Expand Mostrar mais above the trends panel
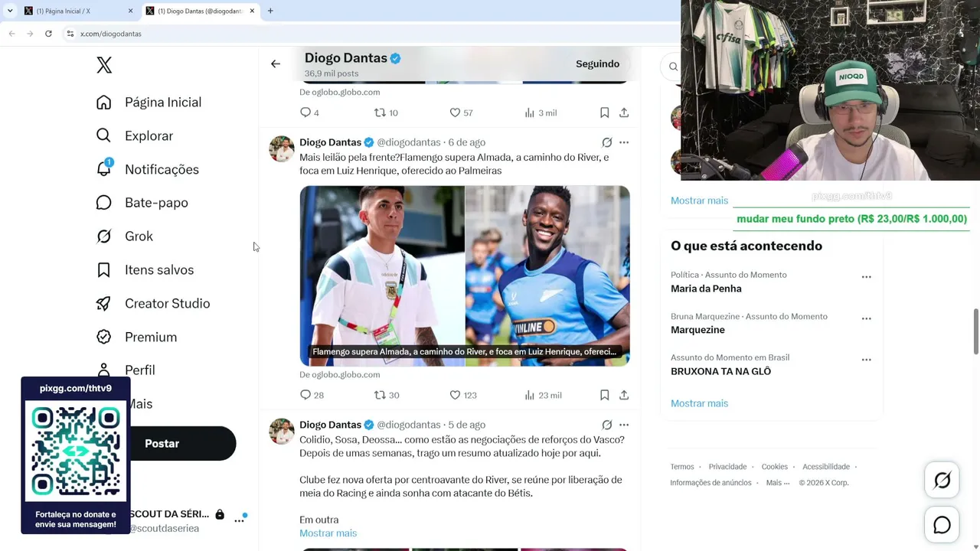This screenshot has height=551, width=980. (x=699, y=201)
